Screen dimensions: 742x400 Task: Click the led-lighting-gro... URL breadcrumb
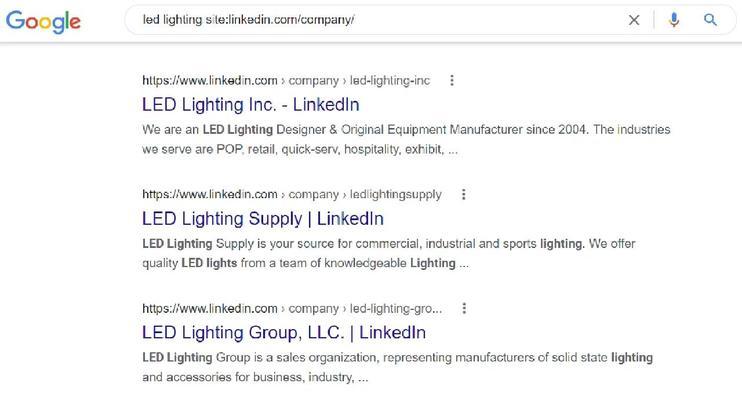[396, 309]
